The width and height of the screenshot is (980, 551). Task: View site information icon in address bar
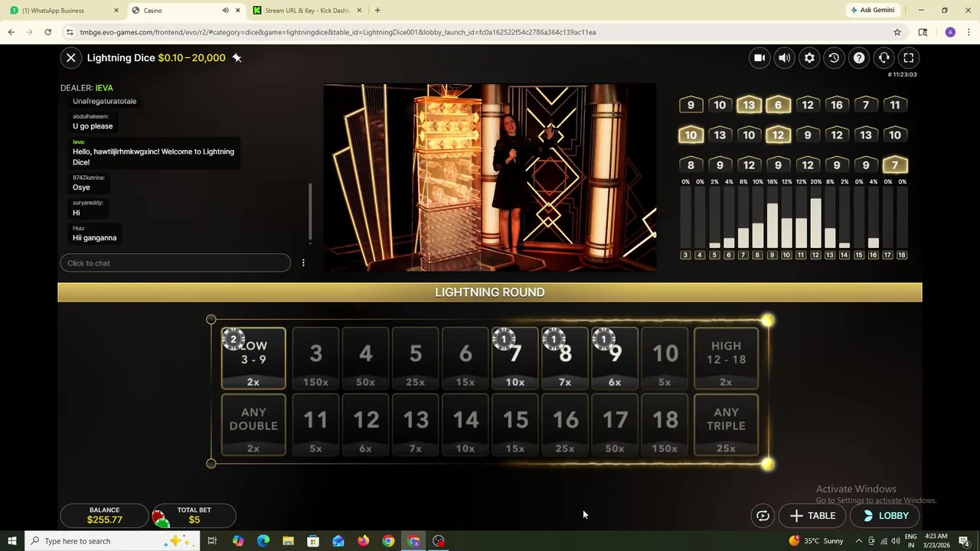(x=70, y=32)
